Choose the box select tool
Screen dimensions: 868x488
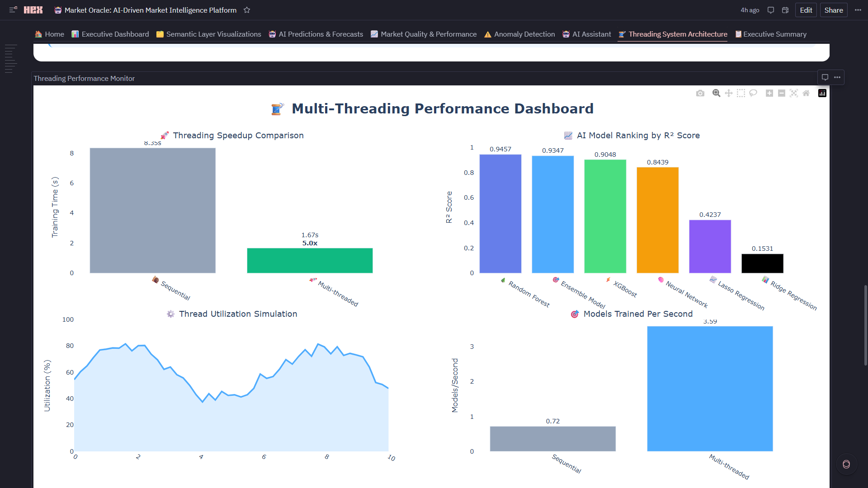(x=741, y=93)
